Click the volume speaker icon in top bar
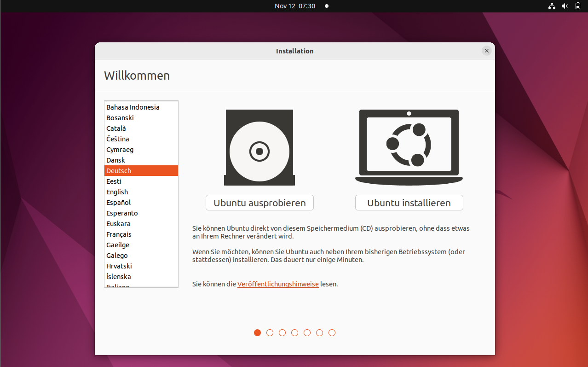Viewport: 588px width, 367px height. pyautogui.click(x=565, y=6)
